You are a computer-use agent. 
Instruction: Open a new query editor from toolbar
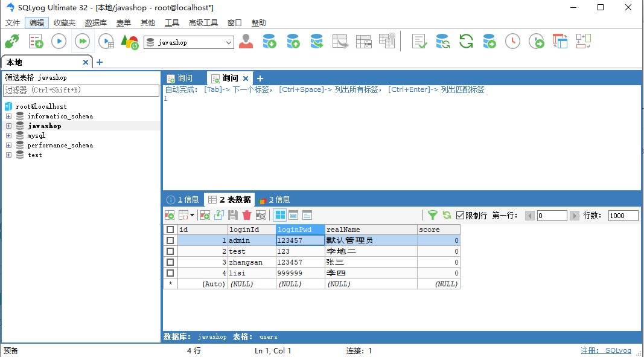36,42
